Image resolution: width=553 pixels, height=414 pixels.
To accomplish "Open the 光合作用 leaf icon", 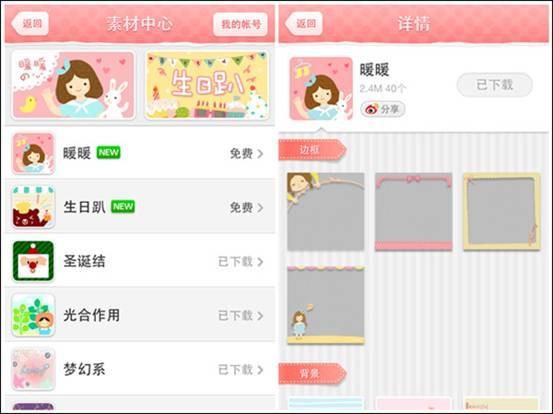I will [33, 315].
